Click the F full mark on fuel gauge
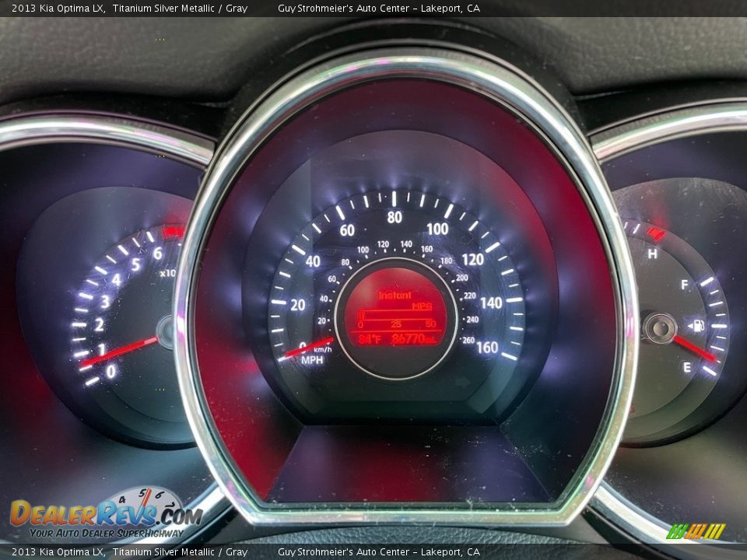This screenshot has width=747, height=560. coord(684,285)
